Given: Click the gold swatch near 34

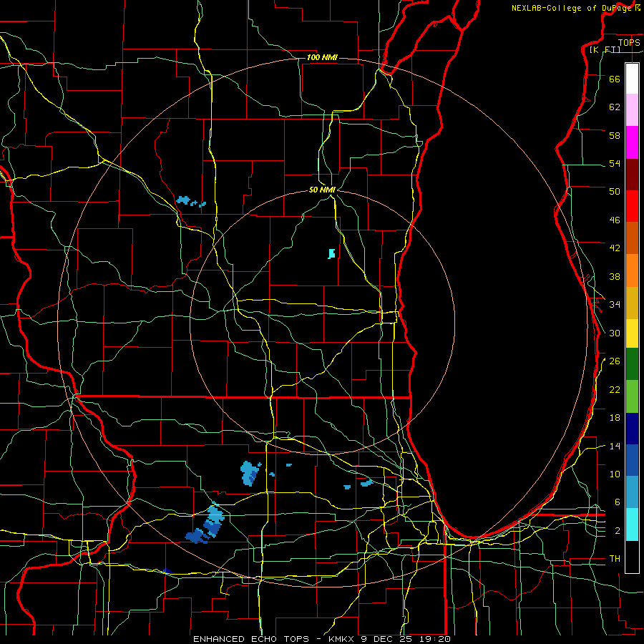Looking at the screenshot, I should 632,303.
